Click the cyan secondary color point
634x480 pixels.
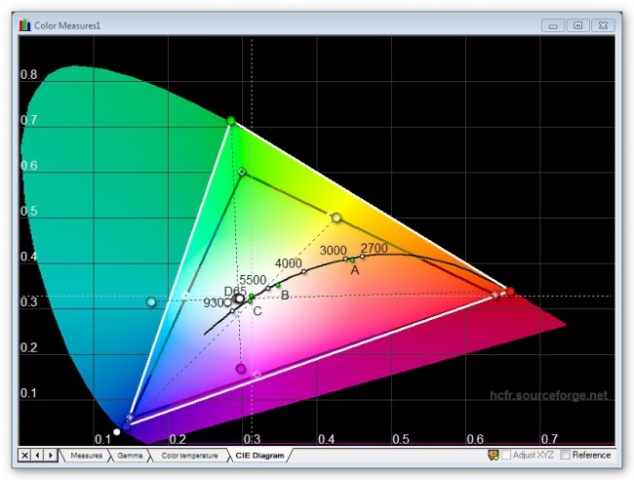151,302
